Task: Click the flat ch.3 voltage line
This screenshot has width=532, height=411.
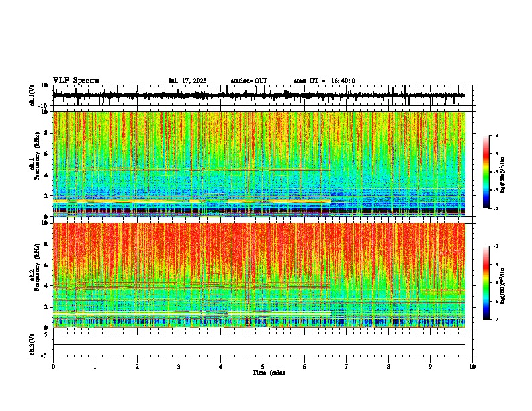Action: [x=259, y=345]
